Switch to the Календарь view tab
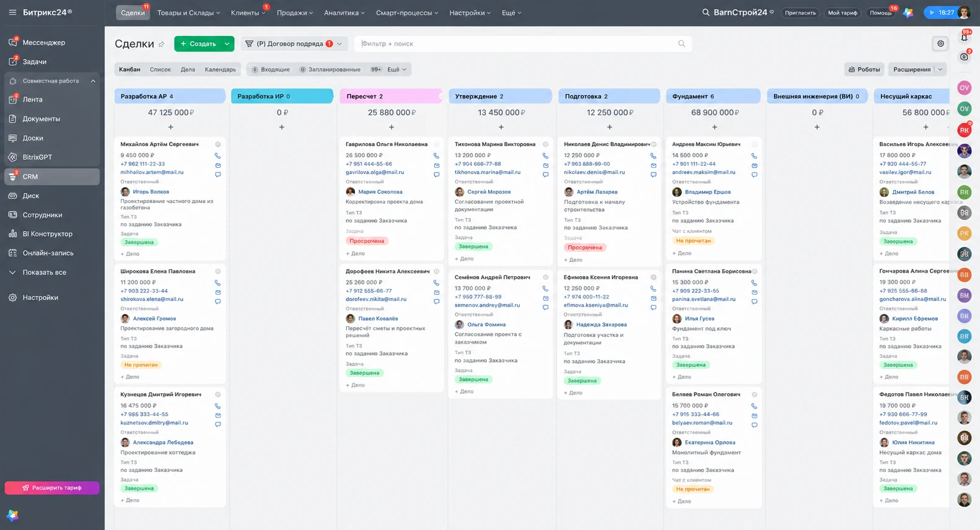Viewport: 980px width, 530px height. pyautogui.click(x=220, y=69)
